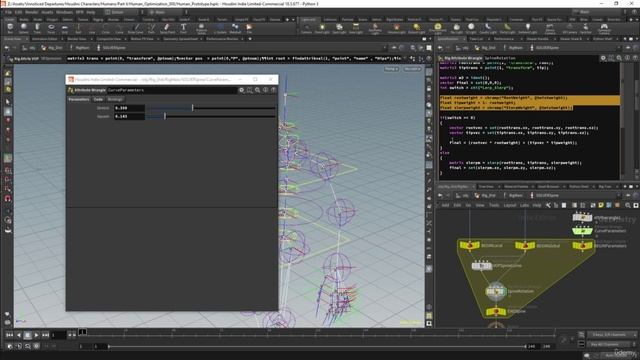
Task: Click the magnifier icon in CurveParameters window
Action: (x=258, y=90)
